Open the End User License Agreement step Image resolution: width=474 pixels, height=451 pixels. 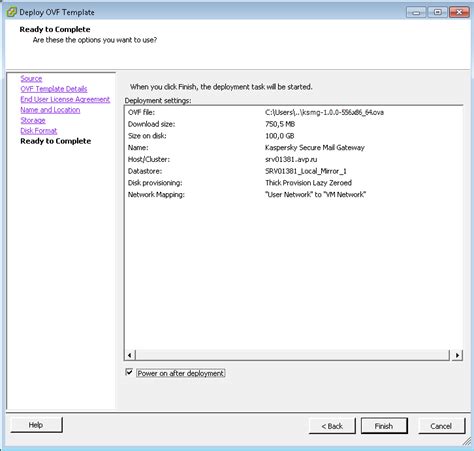65,99
